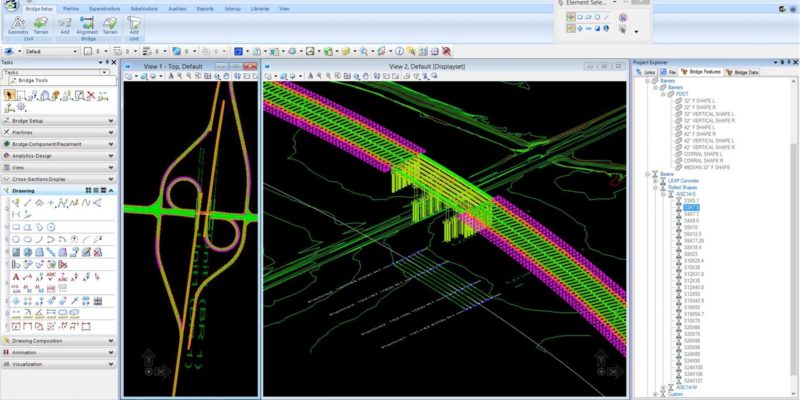The image size is (800, 400).
Task: Pick the Place Line drawing tool
Action: [x=28, y=203]
